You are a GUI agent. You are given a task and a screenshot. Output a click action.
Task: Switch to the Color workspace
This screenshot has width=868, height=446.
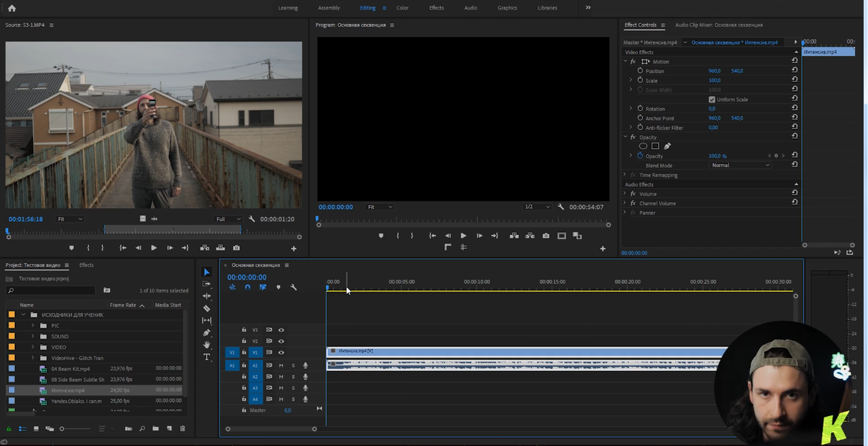click(x=403, y=8)
